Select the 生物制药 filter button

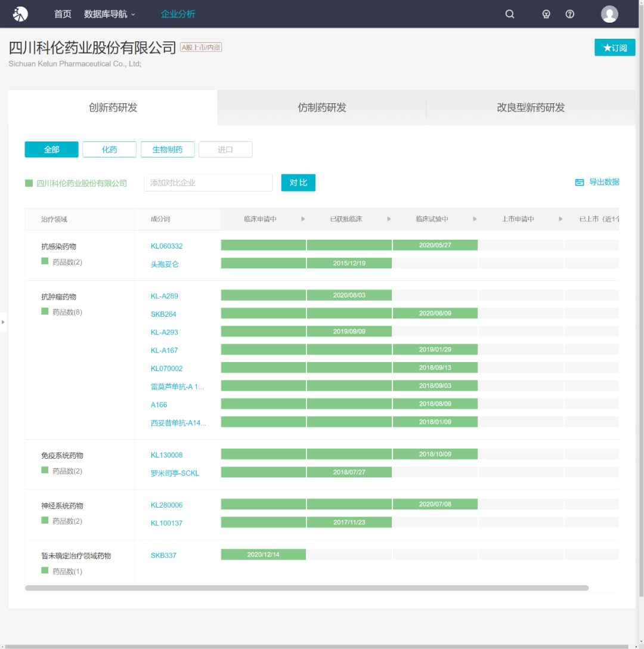tap(167, 149)
